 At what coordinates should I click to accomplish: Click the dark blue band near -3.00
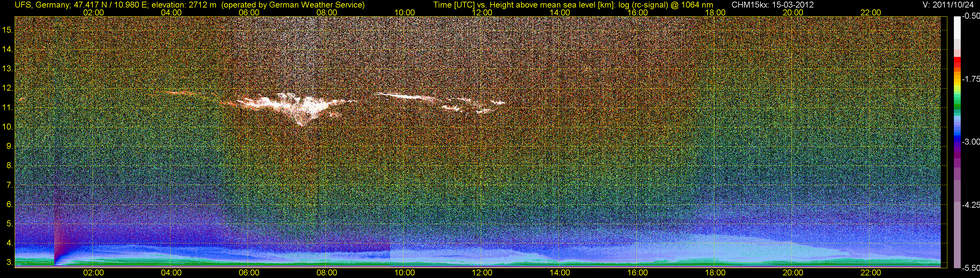[957, 142]
